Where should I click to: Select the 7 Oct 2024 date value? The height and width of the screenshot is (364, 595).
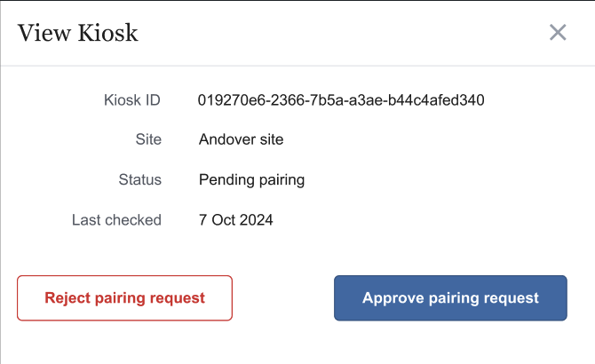click(x=235, y=220)
